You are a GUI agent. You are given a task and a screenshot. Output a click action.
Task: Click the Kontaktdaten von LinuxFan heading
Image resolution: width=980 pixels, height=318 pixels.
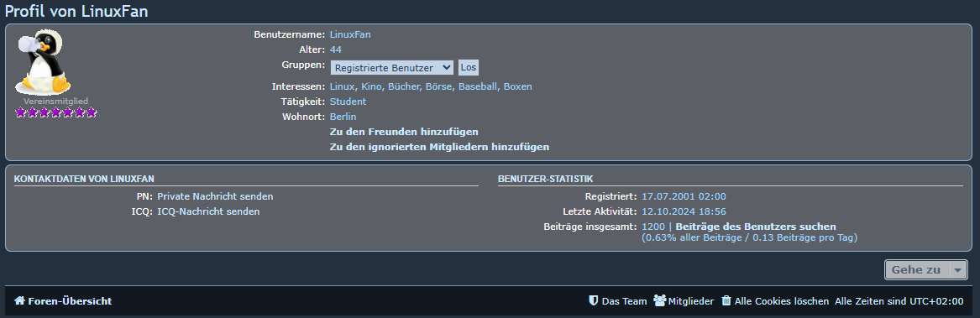click(x=84, y=179)
